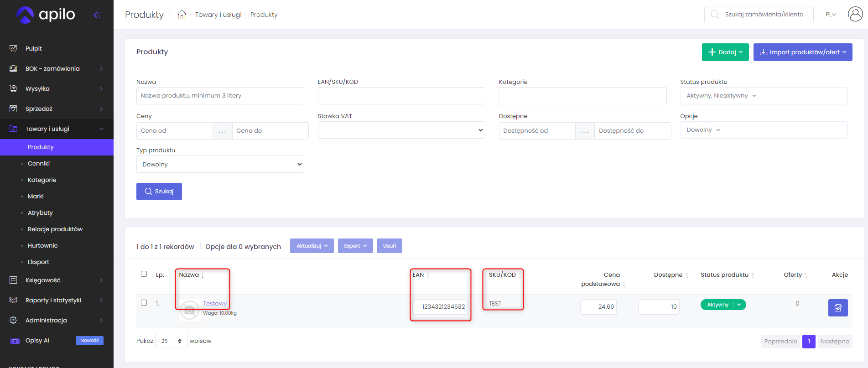Click the Raporty i statystyki sidebar icon

(x=13, y=300)
